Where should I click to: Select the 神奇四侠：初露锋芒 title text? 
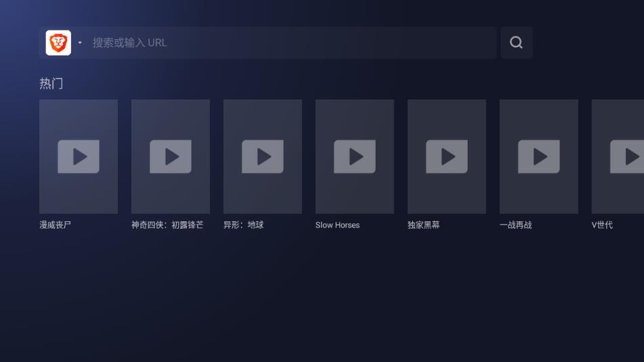click(x=167, y=225)
